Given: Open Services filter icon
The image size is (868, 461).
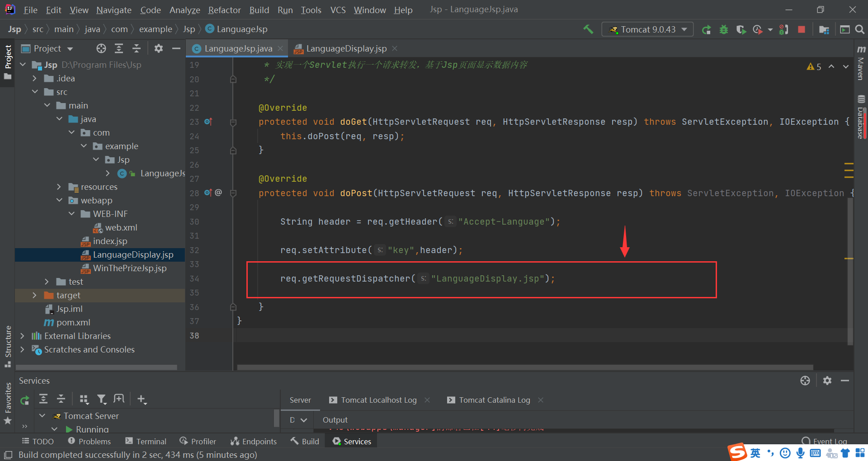Looking at the screenshot, I should pos(102,399).
